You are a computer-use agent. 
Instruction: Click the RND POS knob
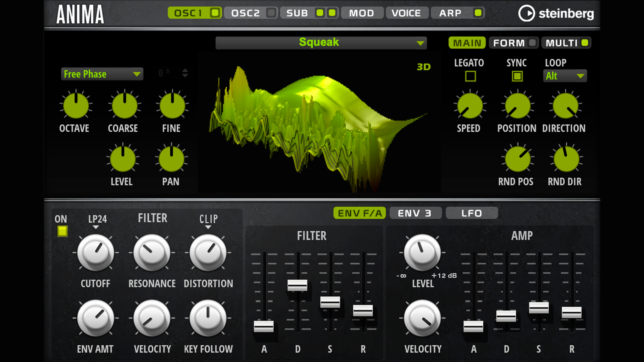point(518,159)
